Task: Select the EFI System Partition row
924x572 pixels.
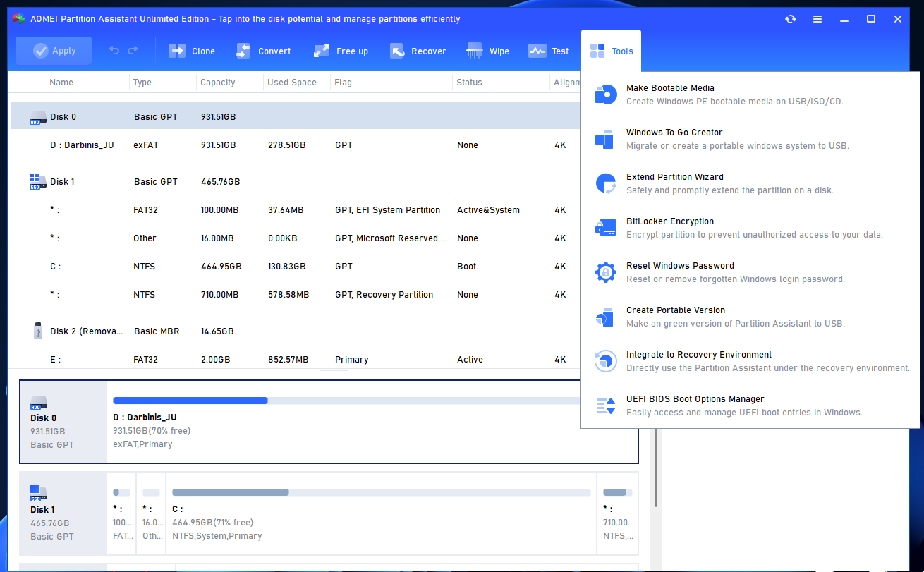Action: pos(296,209)
